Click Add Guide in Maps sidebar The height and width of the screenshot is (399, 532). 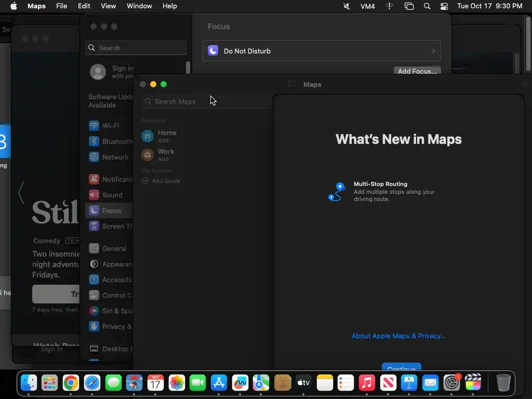[x=161, y=181]
